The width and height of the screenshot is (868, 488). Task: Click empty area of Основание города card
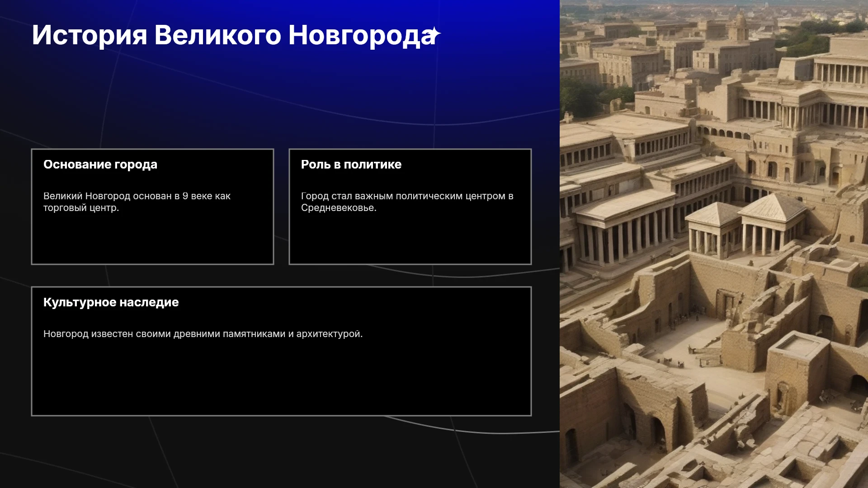(152, 239)
